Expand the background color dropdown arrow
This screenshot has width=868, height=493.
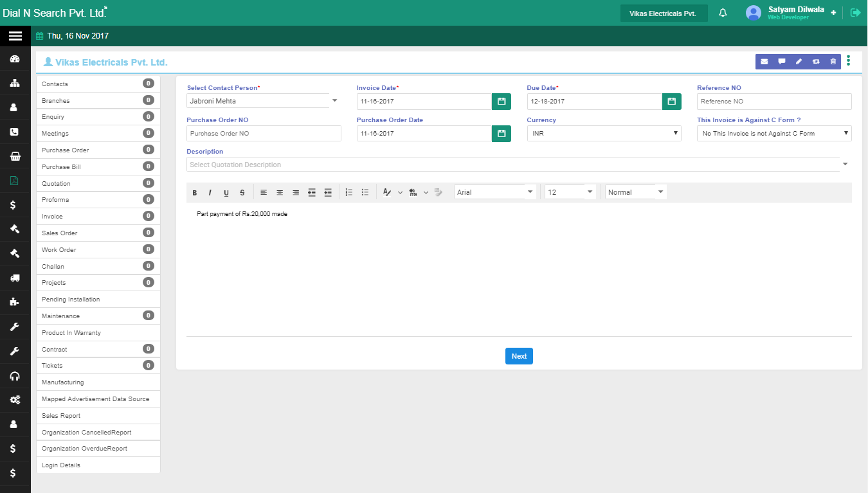click(426, 192)
